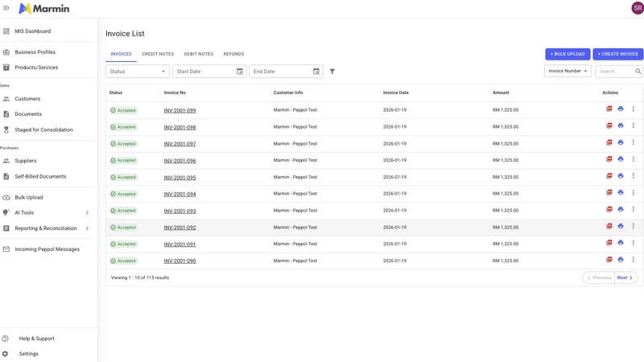Screen dimensions: 644x362
Task: Open invoice INV-2001-095
Action: point(180,178)
